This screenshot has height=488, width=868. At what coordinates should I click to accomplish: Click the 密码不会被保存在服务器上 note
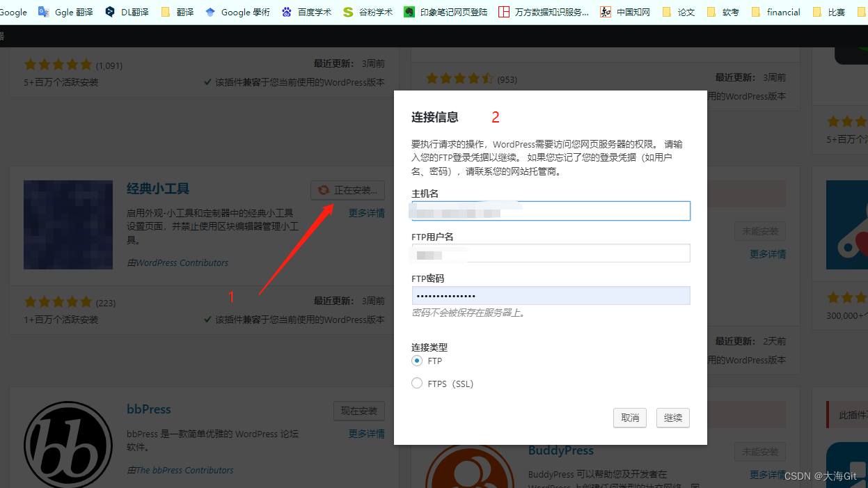pos(470,313)
